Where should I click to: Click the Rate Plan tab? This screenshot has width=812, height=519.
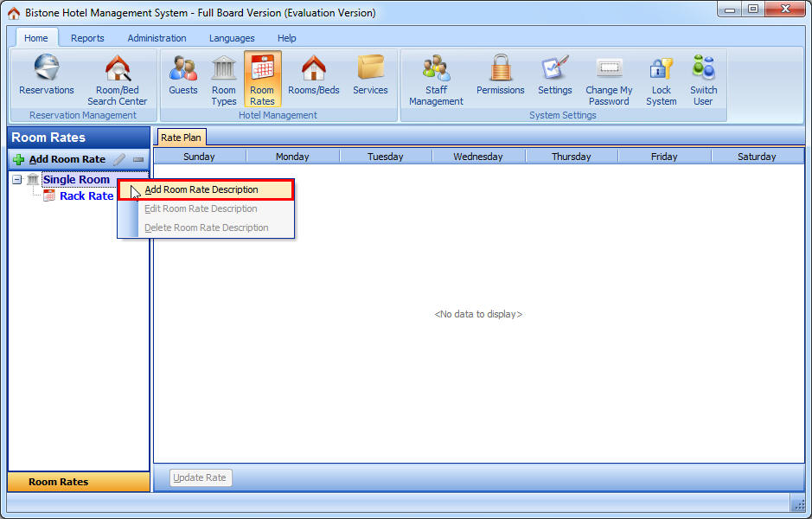[181, 138]
